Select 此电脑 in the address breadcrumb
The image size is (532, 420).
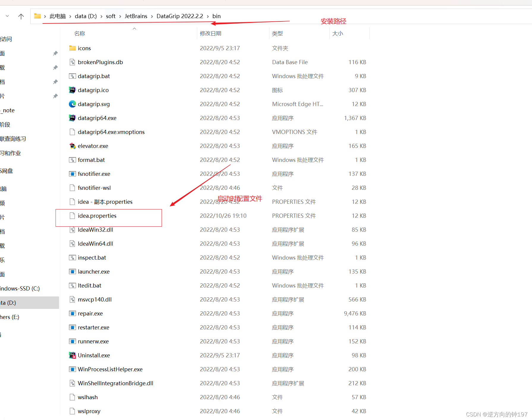click(x=58, y=16)
